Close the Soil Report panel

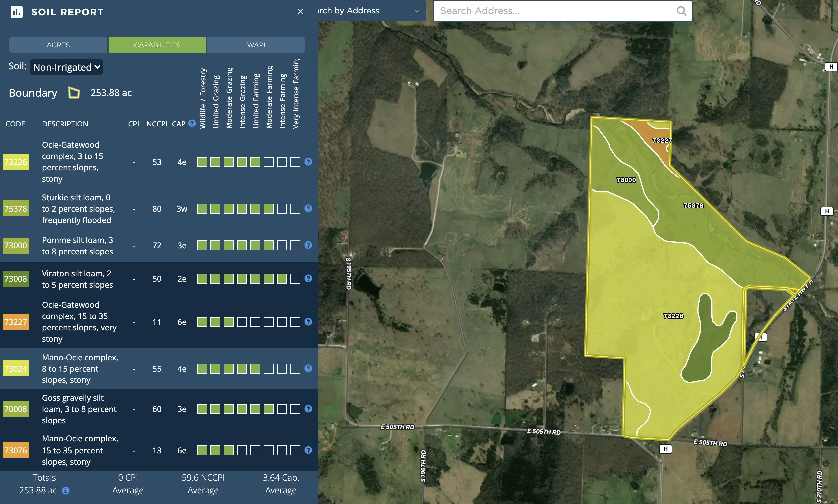point(300,12)
